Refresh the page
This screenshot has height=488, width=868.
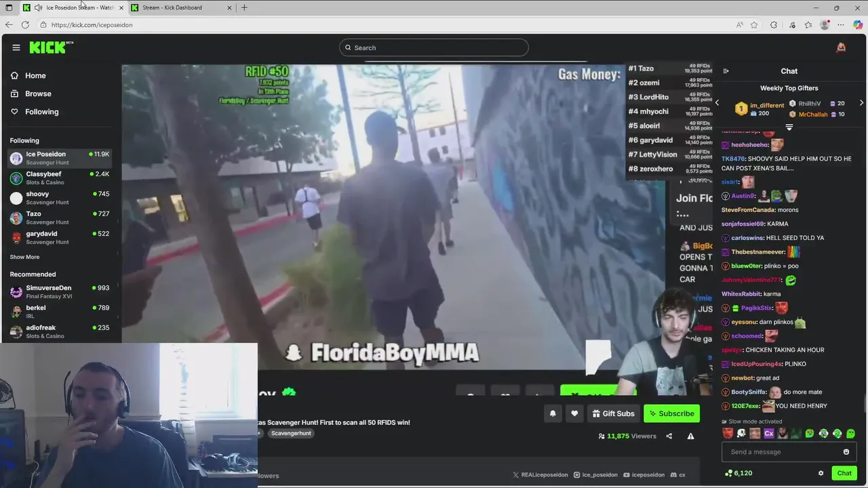pos(25,24)
